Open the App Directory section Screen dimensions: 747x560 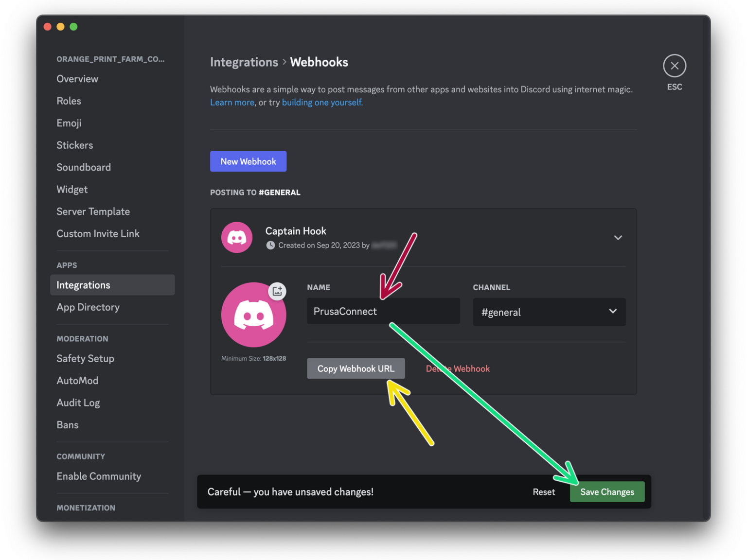88,307
